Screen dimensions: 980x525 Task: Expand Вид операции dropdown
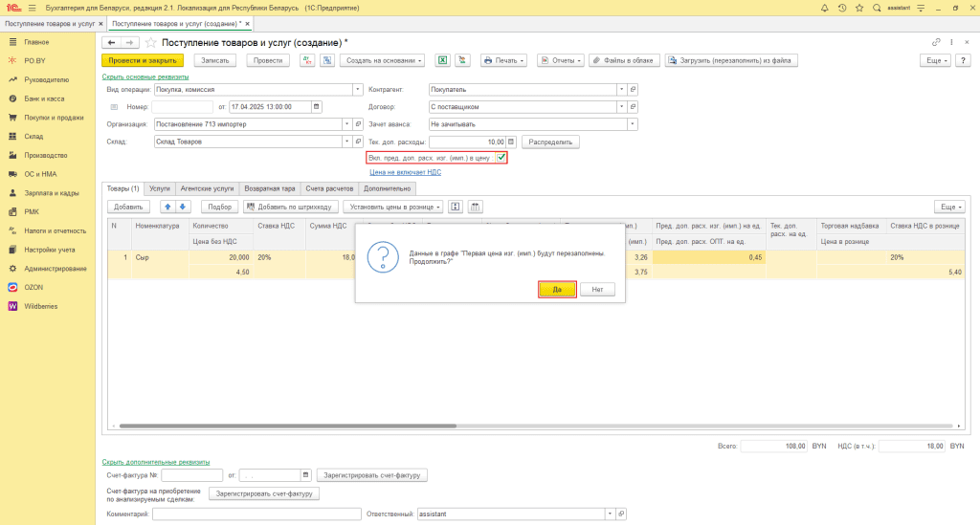coord(358,89)
